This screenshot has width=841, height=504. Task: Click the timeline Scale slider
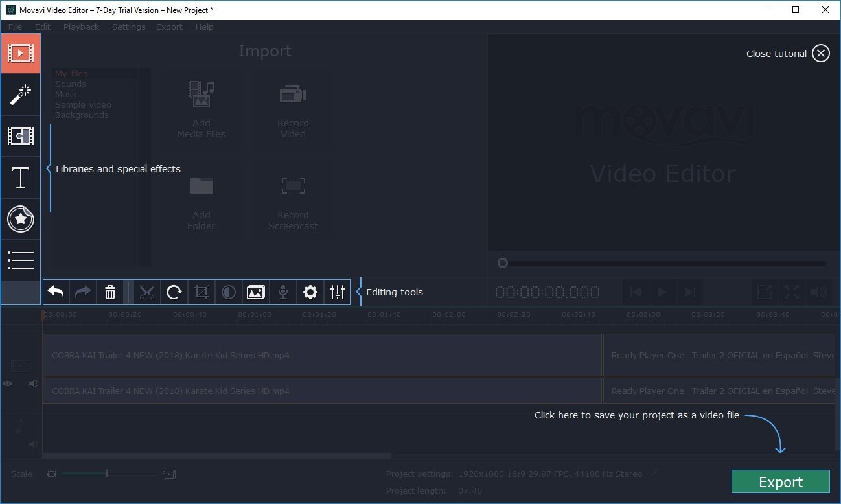[108, 474]
